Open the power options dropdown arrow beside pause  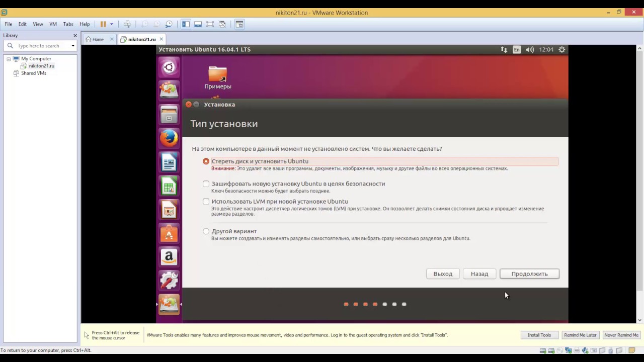pos(112,24)
